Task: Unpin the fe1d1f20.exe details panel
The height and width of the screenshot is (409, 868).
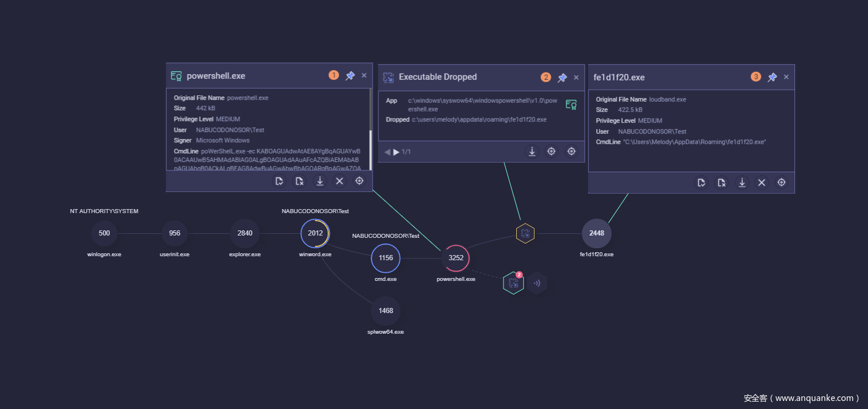Action: (772, 77)
